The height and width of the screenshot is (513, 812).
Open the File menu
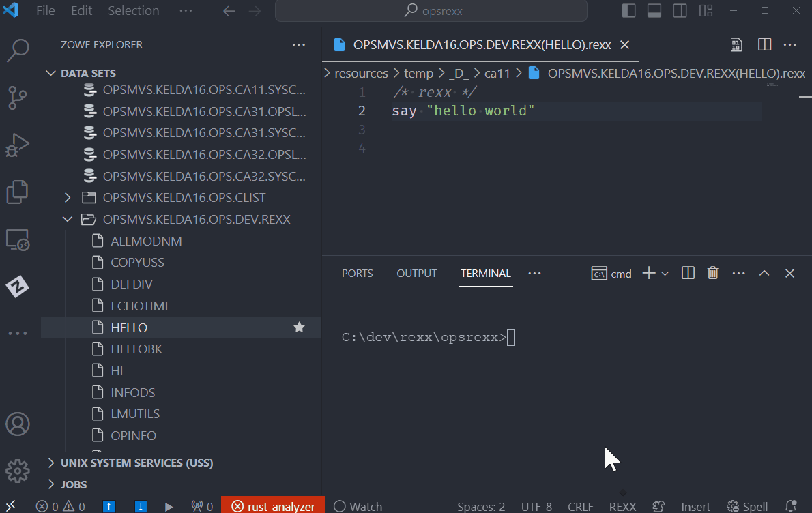coord(45,10)
